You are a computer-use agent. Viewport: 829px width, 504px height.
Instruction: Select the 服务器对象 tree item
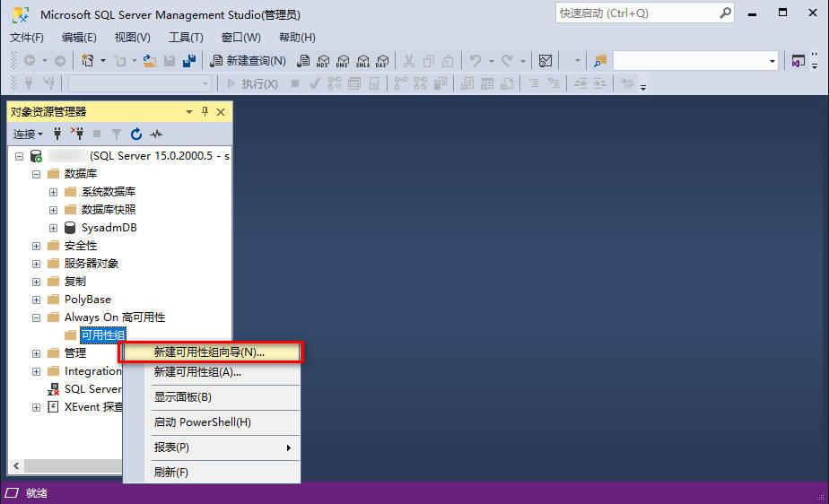click(91, 263)
